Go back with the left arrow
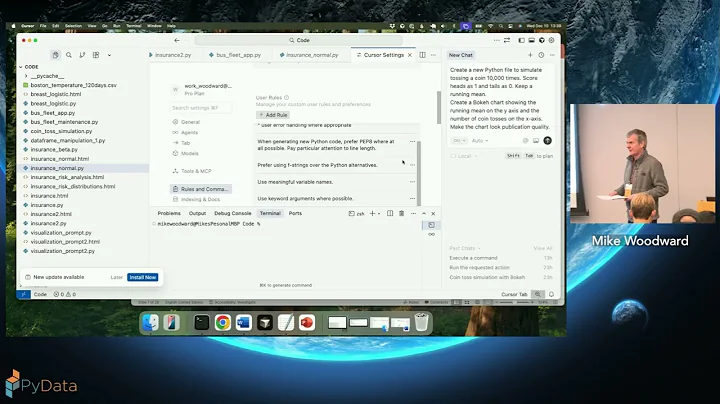The width and height of the screenshot is (720, 404). pos(177,40)
